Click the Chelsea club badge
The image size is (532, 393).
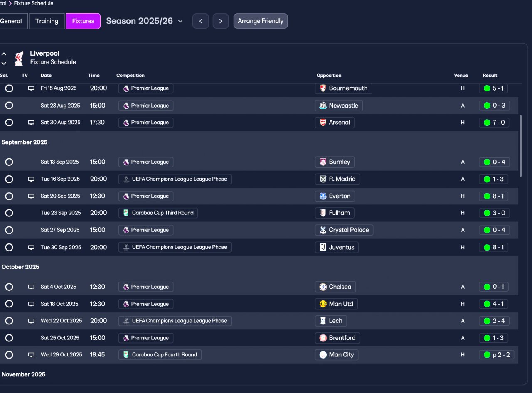click(x=323, y=287)
